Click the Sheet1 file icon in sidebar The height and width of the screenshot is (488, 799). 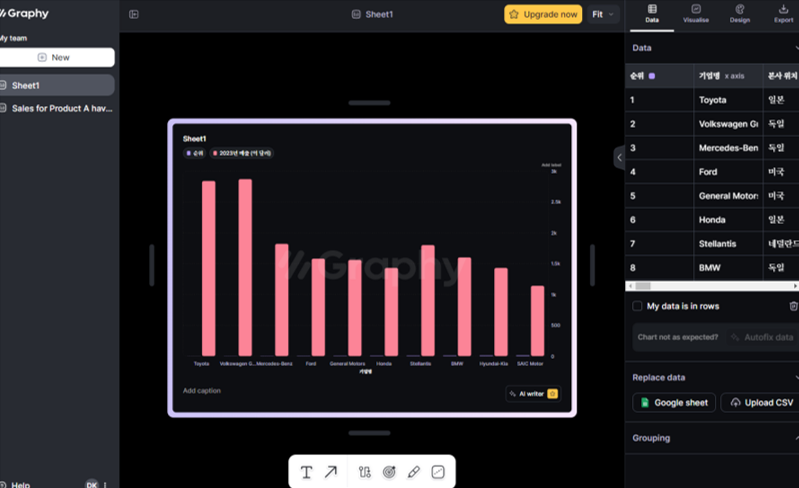pyautogui.click(x=3, y=86)
